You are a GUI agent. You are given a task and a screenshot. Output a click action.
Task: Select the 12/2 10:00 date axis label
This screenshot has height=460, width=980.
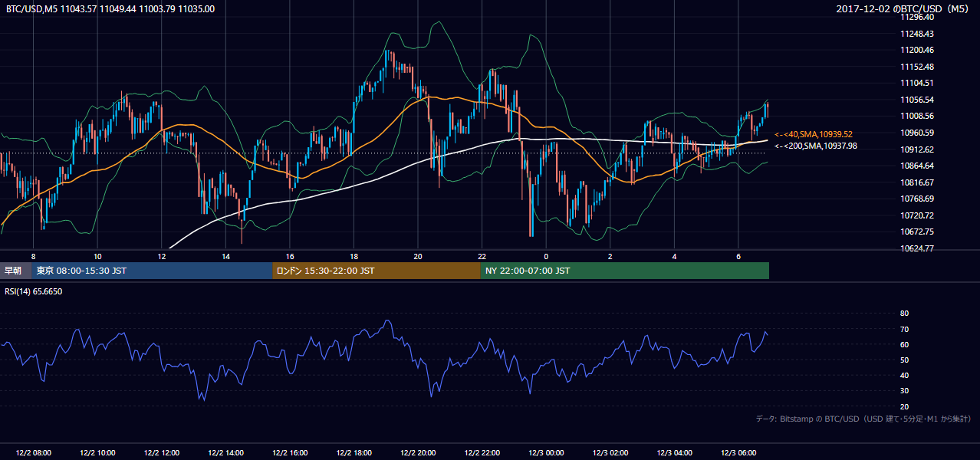(x=97, y=452)
